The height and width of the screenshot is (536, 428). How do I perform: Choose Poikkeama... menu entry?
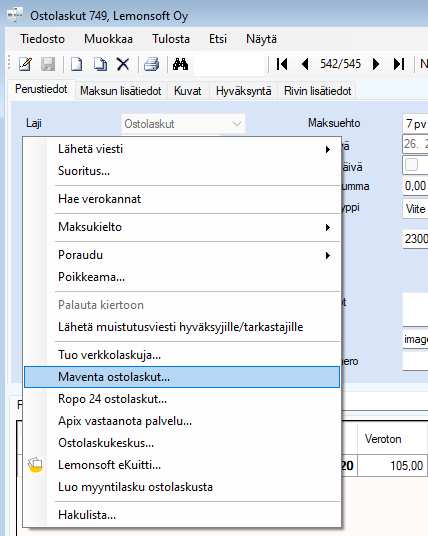click(x=182, y=277)
